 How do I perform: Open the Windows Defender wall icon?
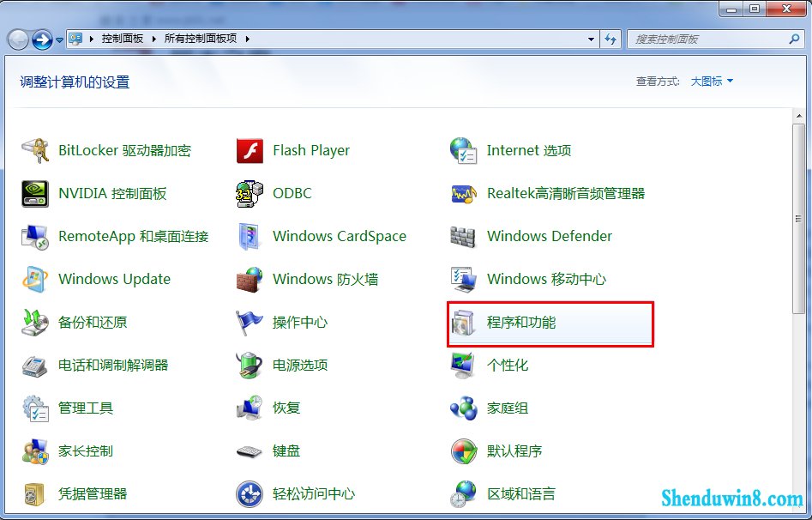pos(464,237)
